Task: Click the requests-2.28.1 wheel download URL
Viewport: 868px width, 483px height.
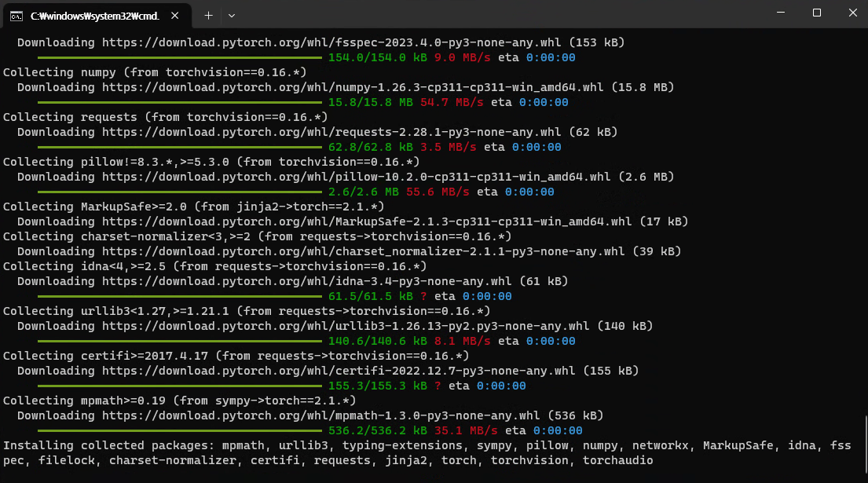Action: [x=331, y=132]
